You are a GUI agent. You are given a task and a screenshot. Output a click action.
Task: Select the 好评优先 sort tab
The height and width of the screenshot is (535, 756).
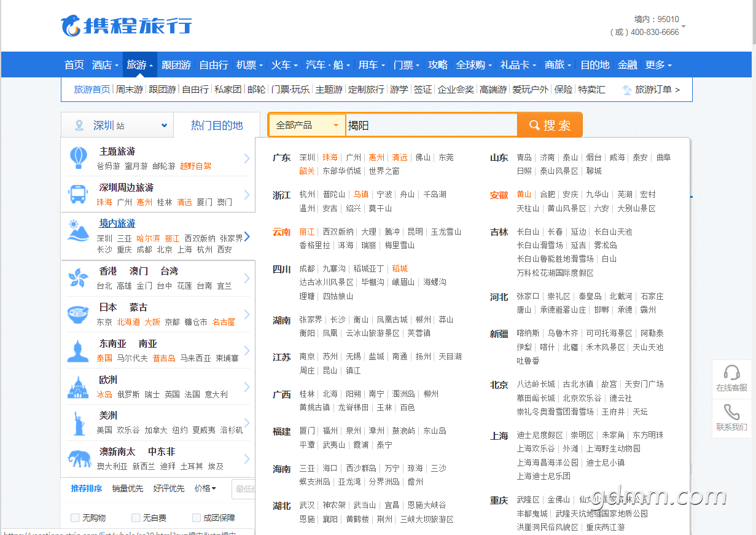169,488
